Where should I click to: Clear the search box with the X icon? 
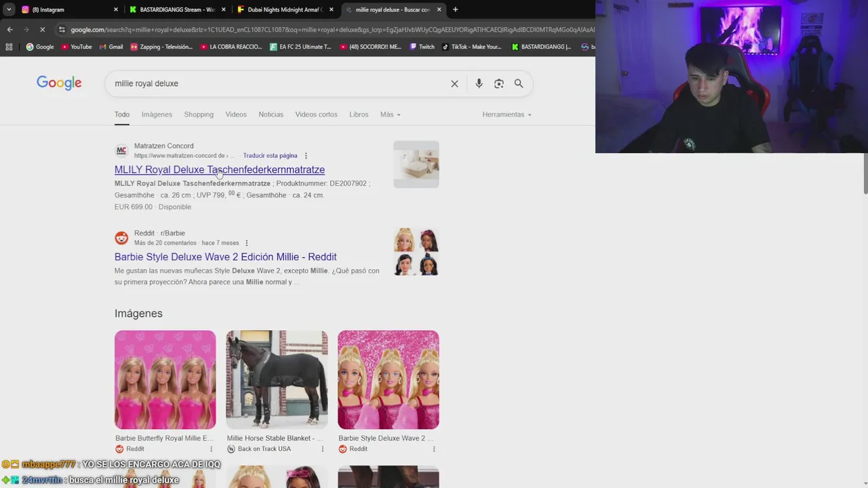454,83
